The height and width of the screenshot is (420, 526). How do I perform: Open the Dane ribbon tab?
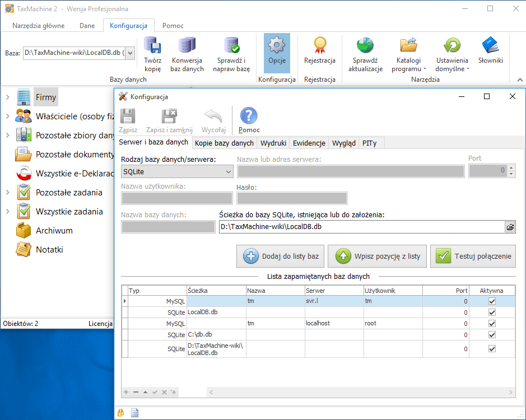tap(87, 26)
